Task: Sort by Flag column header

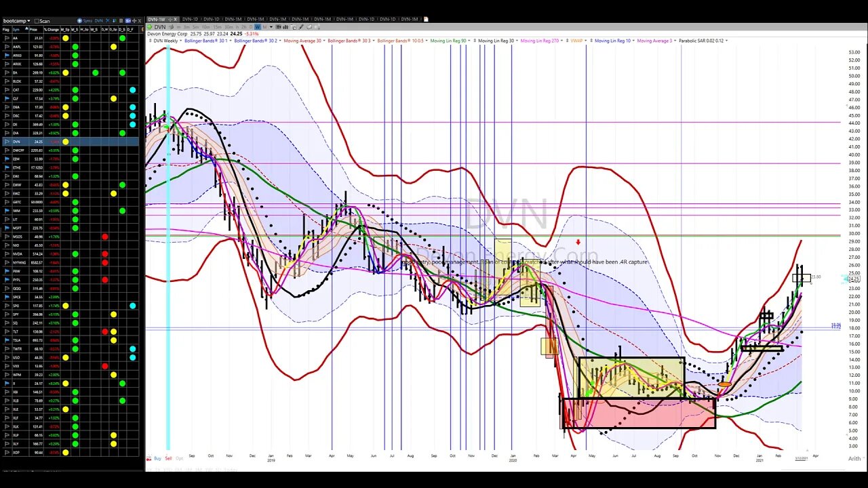Action: pos(6,30)
